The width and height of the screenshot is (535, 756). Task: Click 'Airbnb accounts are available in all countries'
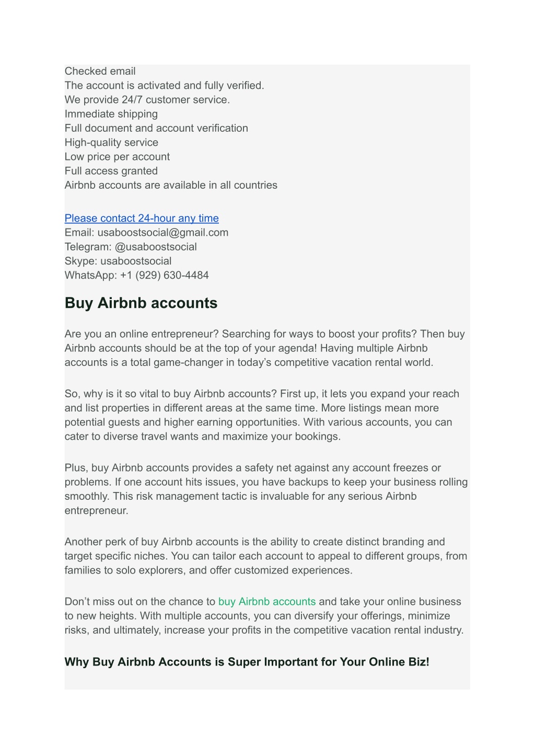pos(171,185)
